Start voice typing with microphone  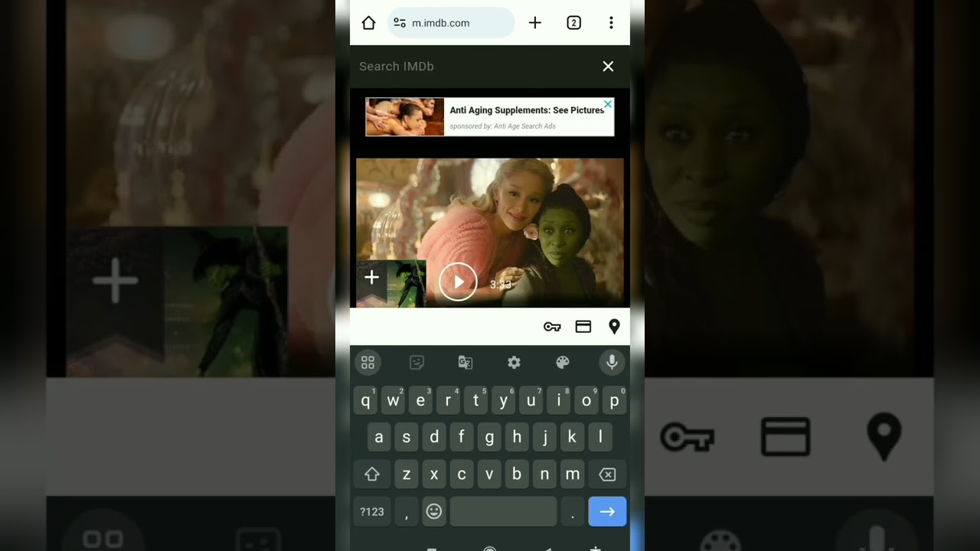[612, 363]
